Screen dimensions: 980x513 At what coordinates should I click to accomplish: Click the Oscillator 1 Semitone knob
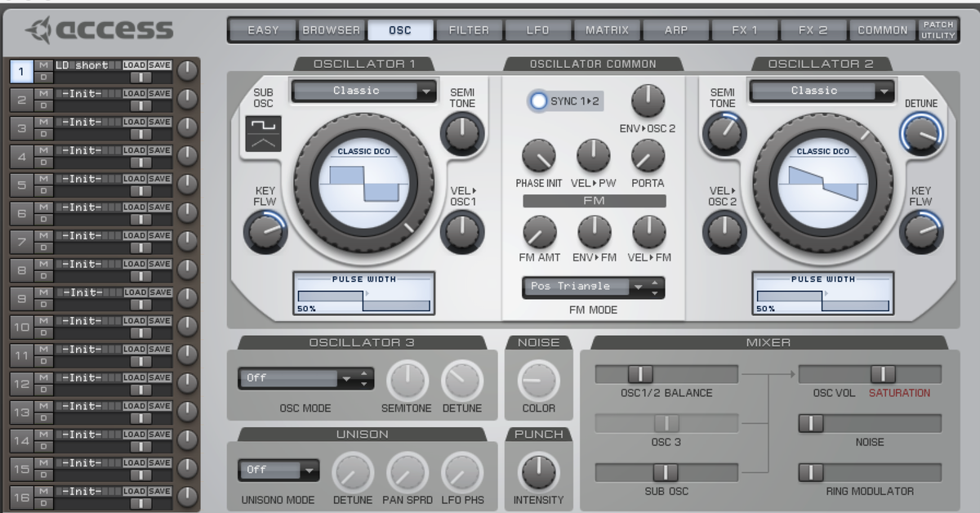point(462,132)
